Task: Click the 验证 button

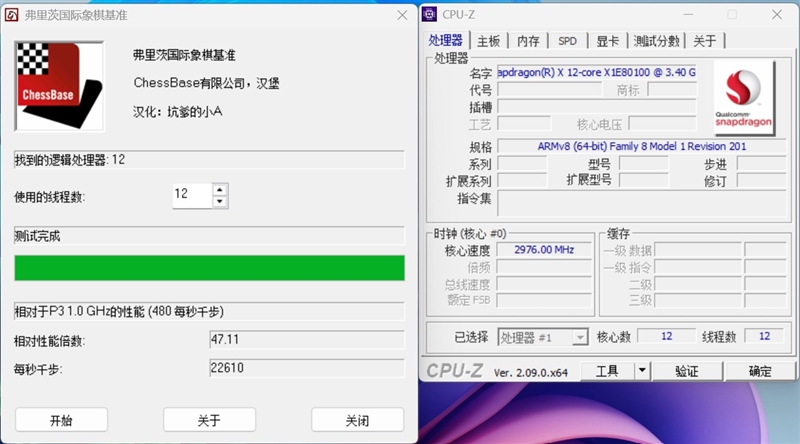Action: 687,371
